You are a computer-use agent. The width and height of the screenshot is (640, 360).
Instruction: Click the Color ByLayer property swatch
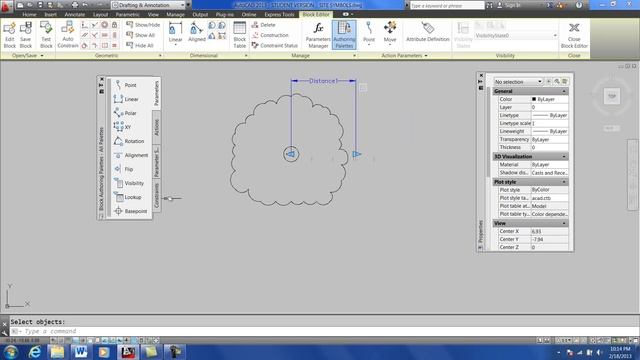pyautogui.click(x=534, y=99)
